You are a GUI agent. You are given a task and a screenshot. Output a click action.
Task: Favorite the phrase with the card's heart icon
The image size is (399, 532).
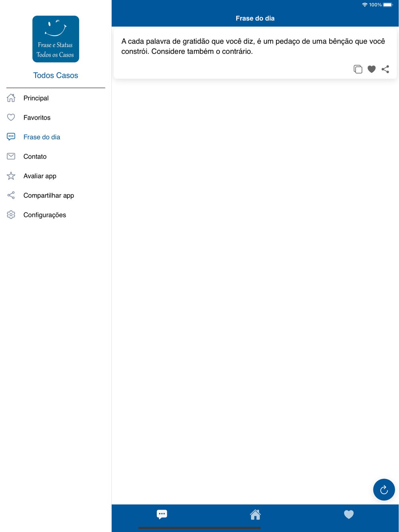[x=371, y=69]
